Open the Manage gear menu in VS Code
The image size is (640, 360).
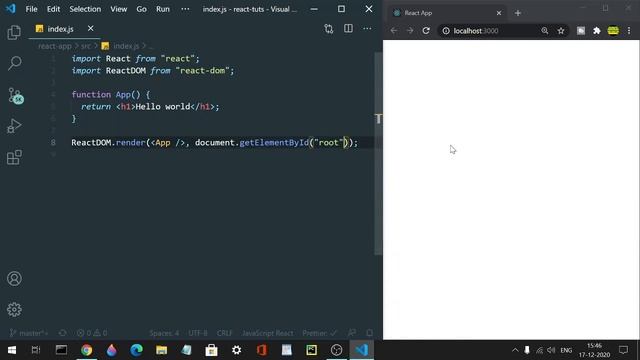tap(14, 310)
